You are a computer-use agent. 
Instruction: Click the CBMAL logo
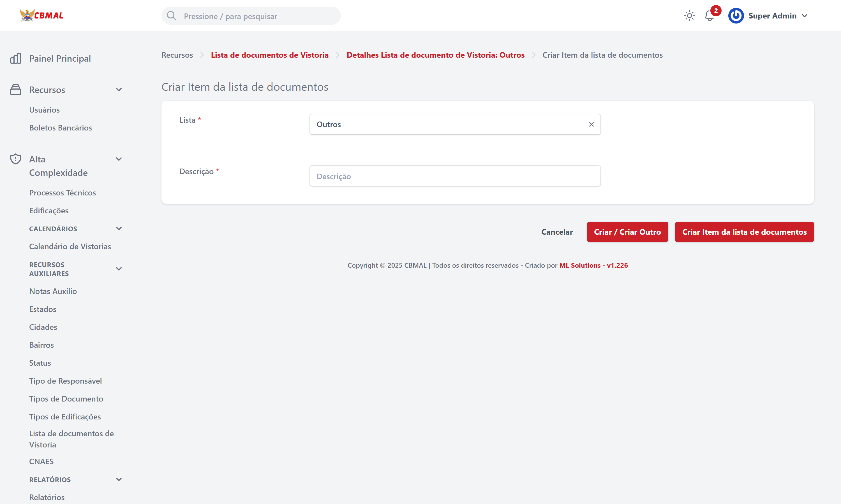[41, 16]
